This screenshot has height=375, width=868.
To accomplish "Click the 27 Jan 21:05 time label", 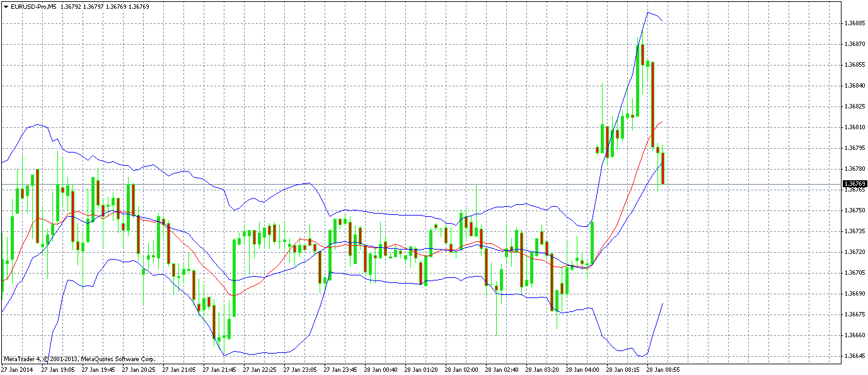I will [179, 370].
